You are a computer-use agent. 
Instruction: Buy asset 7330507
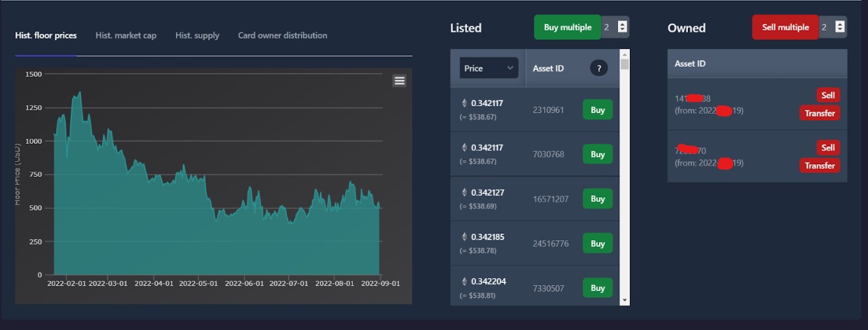tap(598, 288)
